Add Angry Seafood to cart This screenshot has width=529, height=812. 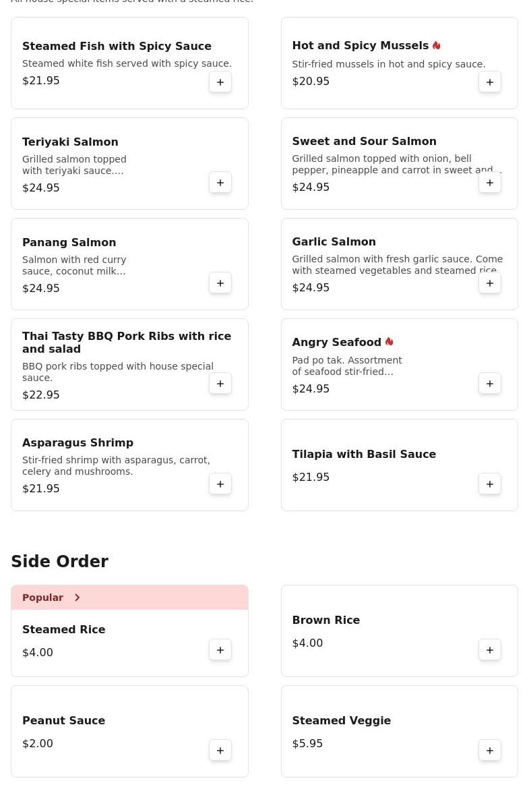point(490,384)
